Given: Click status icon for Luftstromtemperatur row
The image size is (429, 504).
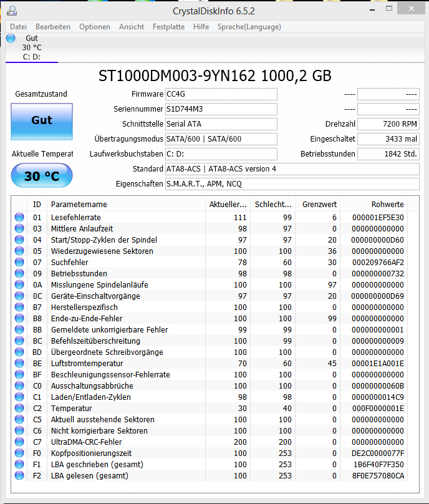Looking at the screenshot, I should coord(19,364).
